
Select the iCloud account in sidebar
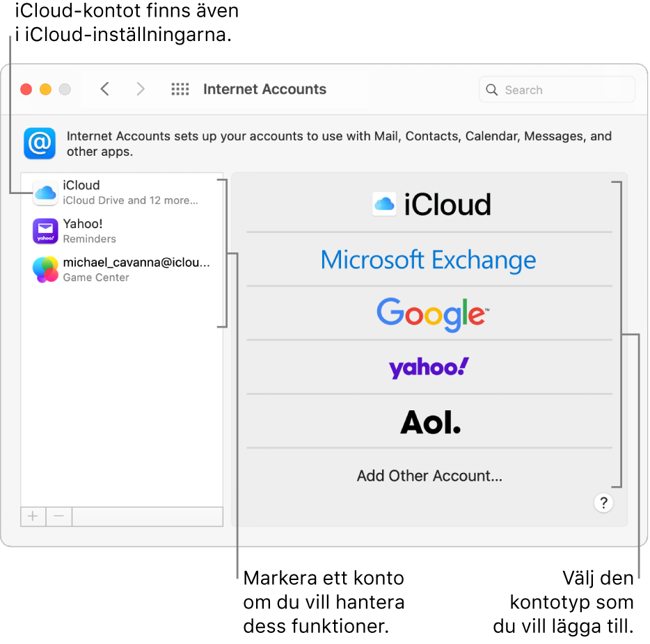122,193
